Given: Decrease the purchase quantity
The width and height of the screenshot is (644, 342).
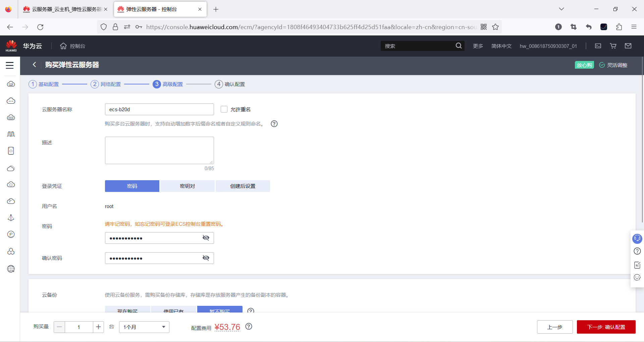Looking at the screenshot, I should (x=59, y=327).
